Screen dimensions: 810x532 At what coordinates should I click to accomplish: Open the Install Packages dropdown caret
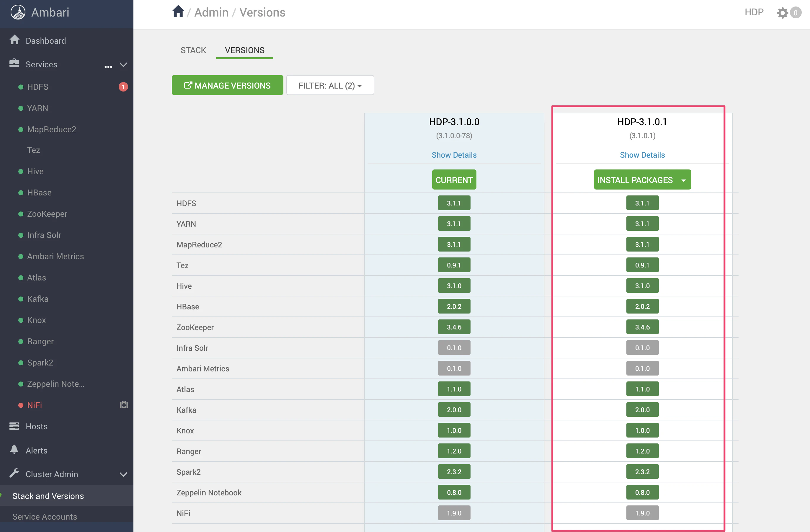(x=683, y=180)
